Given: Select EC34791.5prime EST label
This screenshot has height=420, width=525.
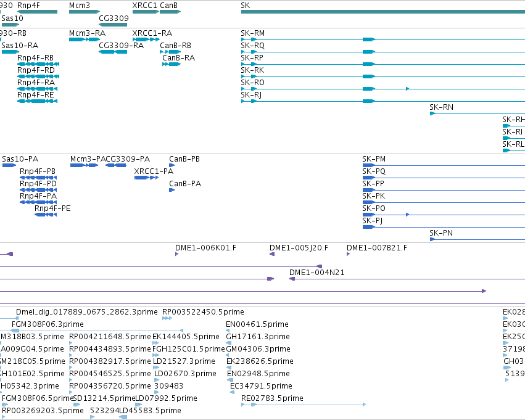Looking at the screenshot, I should [x=261, y=386].
